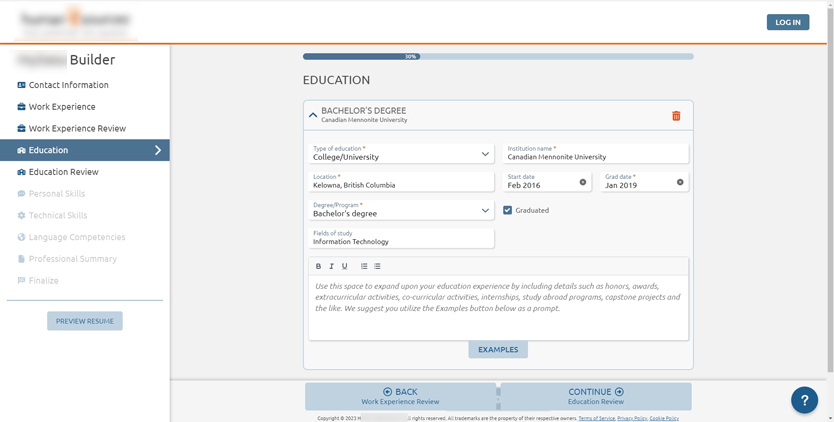834x422 pixels.
Task: Collapse the Bachelor's Degree section
Action: point(313,115)
